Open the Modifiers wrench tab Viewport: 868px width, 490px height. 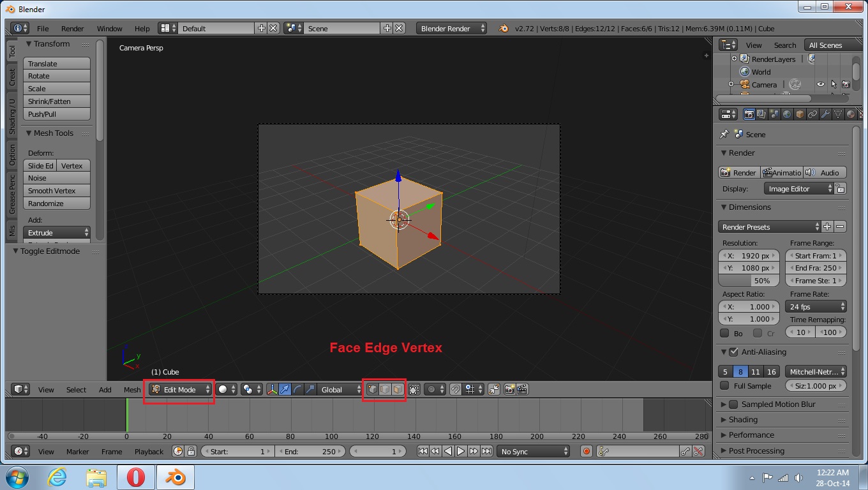pos(825,114)
